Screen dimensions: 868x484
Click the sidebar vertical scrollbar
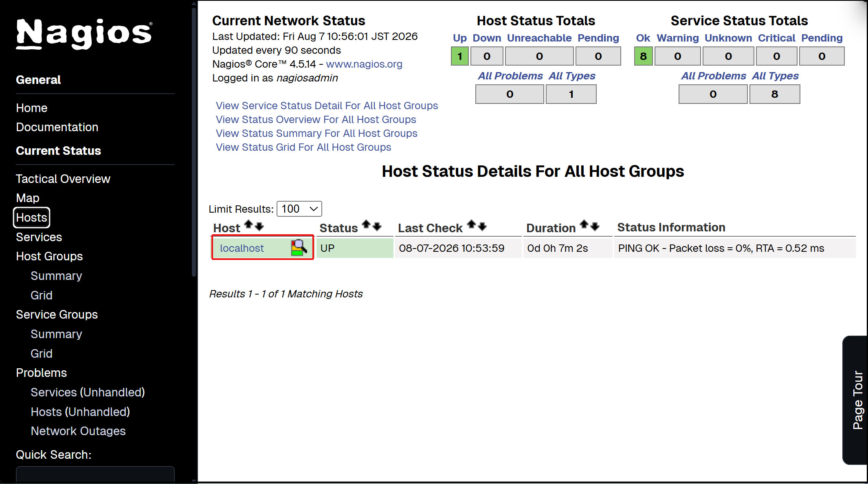tap(194, 143)
